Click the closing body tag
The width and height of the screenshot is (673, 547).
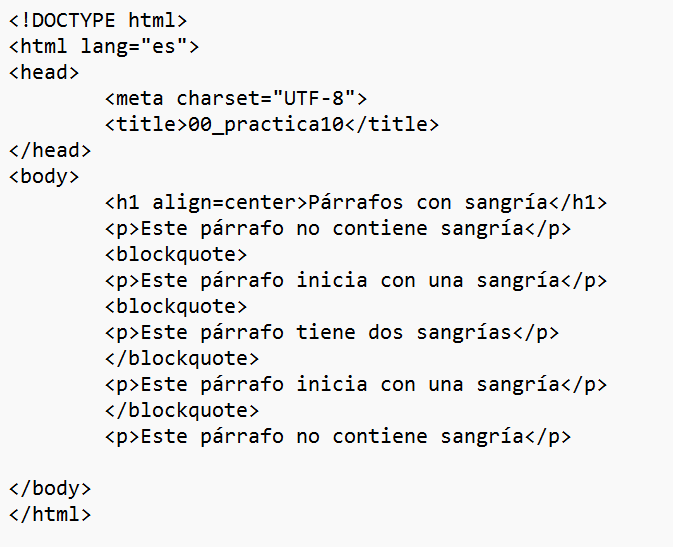(x=50, y=489)
